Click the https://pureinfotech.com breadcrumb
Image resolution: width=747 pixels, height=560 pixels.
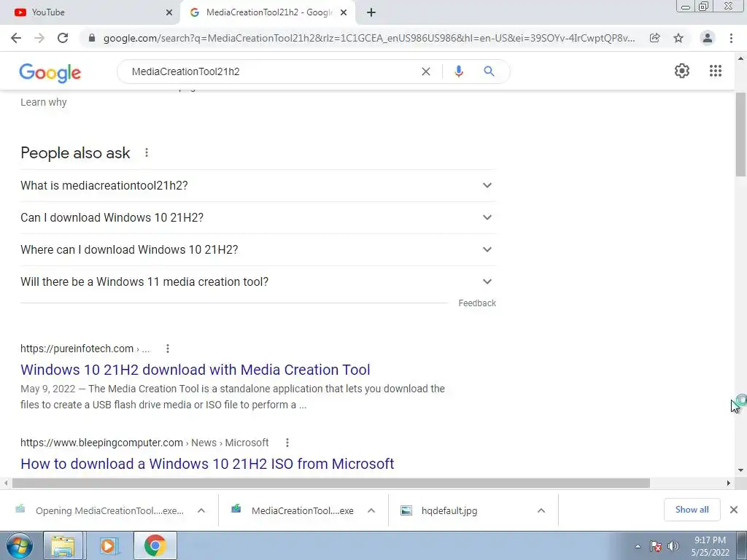point(77,349)
